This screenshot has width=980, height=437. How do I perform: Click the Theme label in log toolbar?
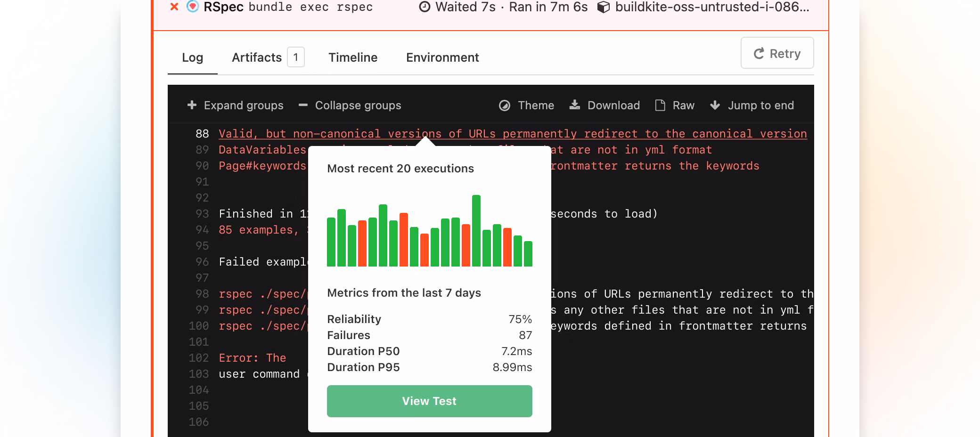(x=536, y=105)
